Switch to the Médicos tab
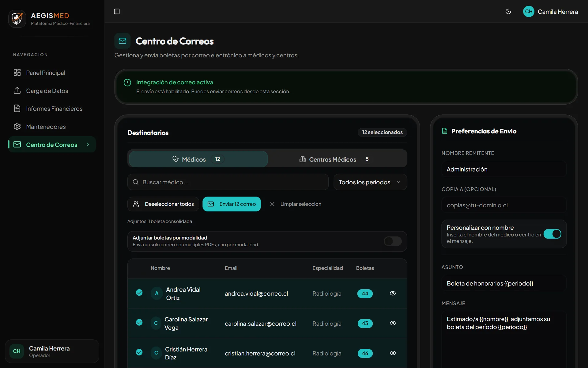Screen dimensions: 588x368 198,159
